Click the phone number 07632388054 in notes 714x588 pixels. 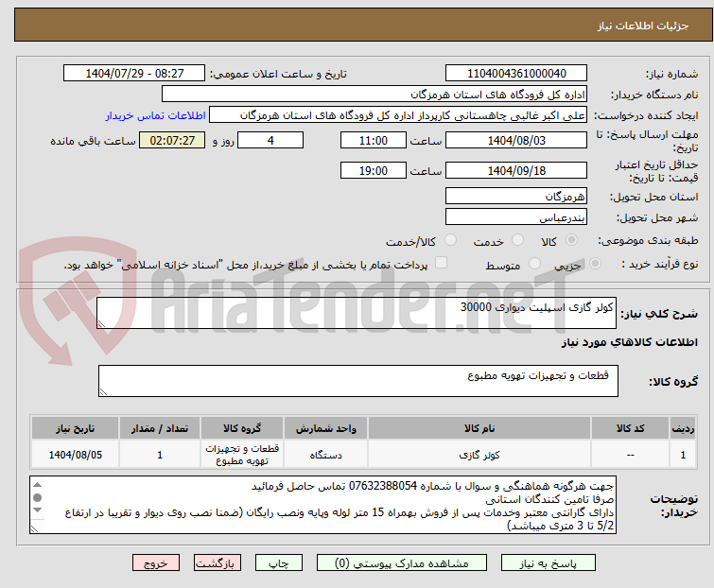point(382,486)
